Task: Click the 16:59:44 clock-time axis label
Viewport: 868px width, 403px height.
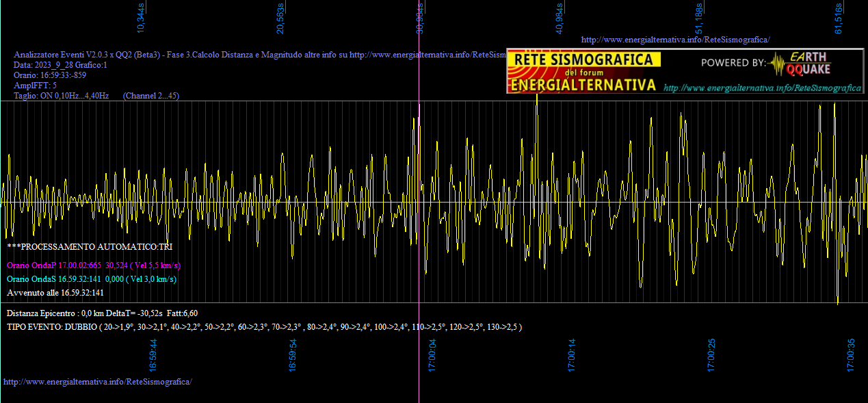Action: (154, 354)
